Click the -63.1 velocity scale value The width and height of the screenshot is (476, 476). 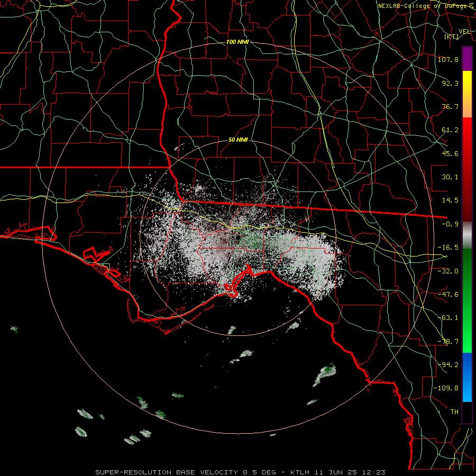click(448, 318)
